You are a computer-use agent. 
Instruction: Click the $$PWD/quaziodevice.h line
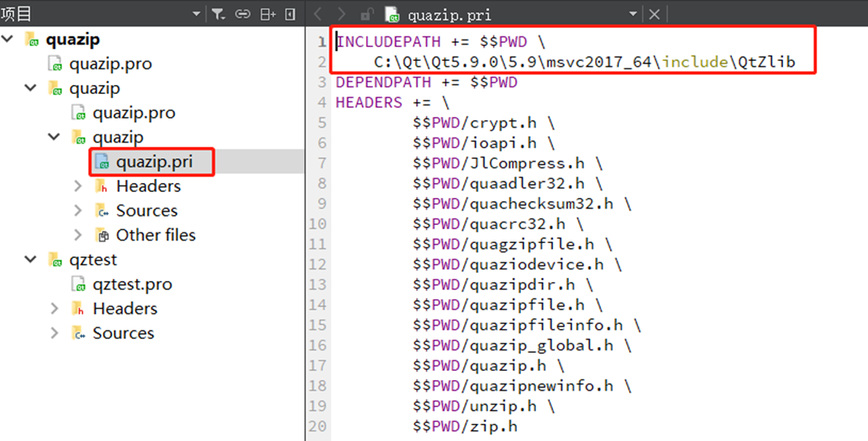(517, 264)
